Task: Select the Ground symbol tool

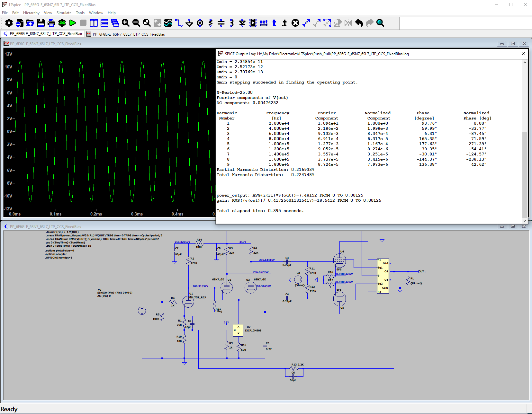Action: (189, 23)
